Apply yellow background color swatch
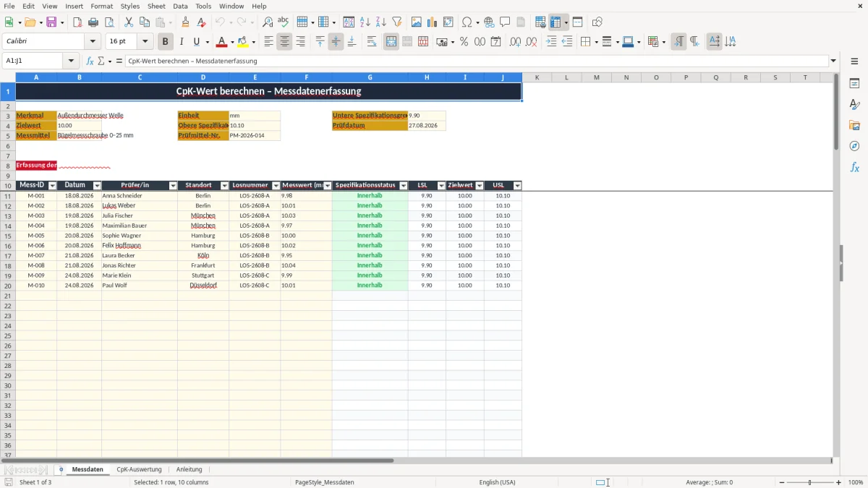 242,42
